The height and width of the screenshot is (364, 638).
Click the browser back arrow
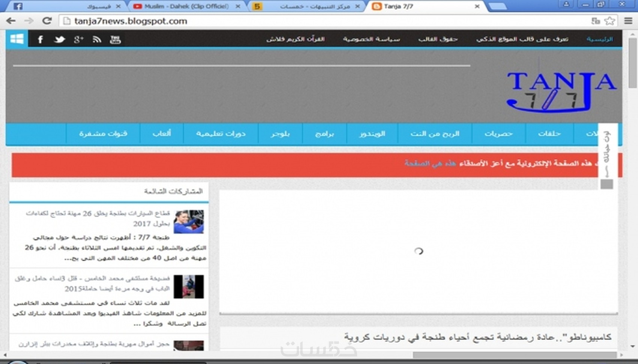[11, 21]
